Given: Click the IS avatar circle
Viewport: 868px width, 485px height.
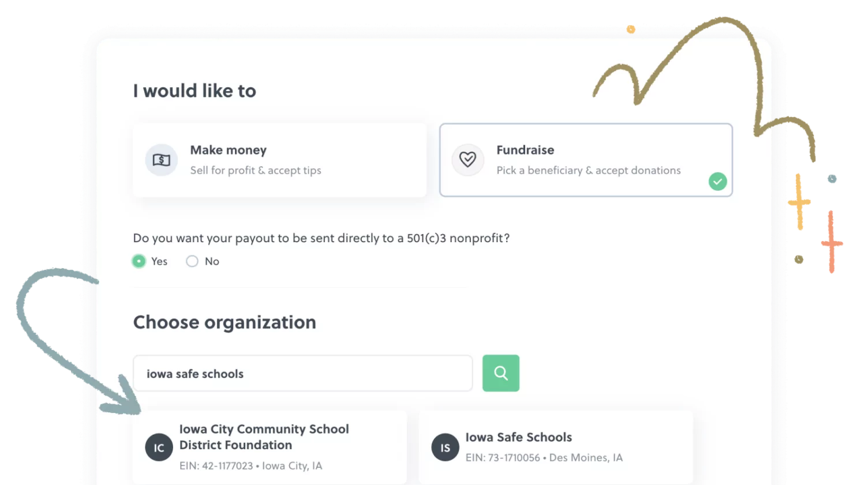Looking at the screenshot, I should point(445,448).
